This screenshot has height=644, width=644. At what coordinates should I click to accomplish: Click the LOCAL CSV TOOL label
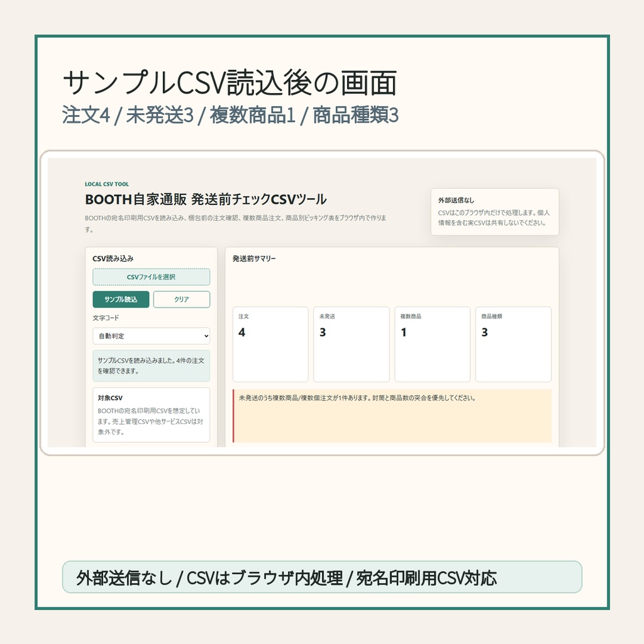pyautogui.click(x=107, y=184)
